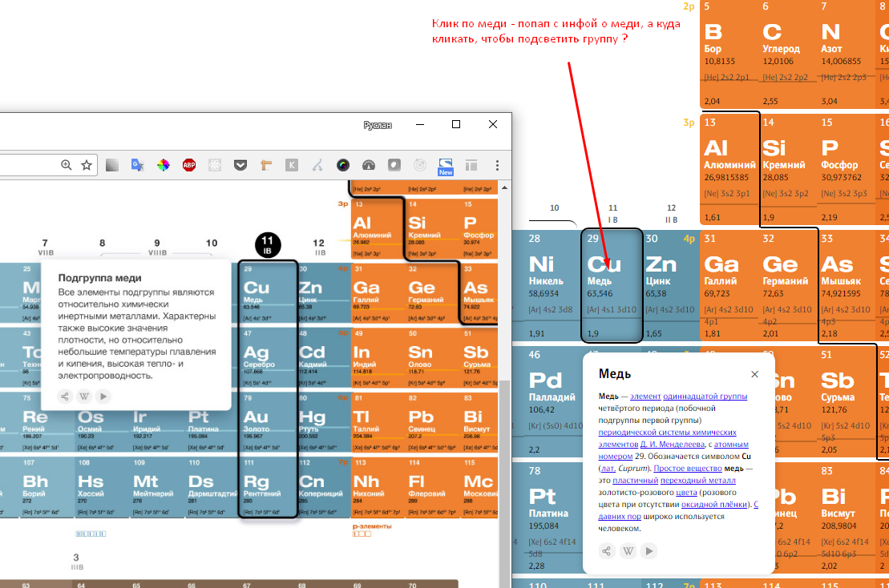Follow the 'пластичный' hyperlink
The image size is (889, 588).
(632, 479)
